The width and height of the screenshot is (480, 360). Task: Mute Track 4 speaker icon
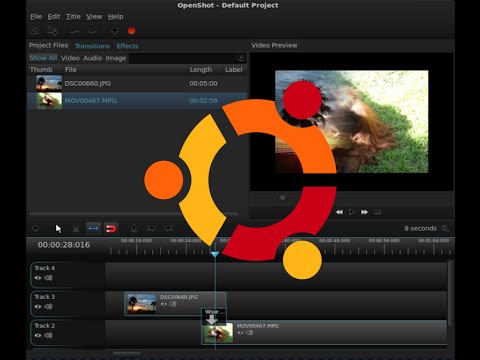click(x=48, y=278)
